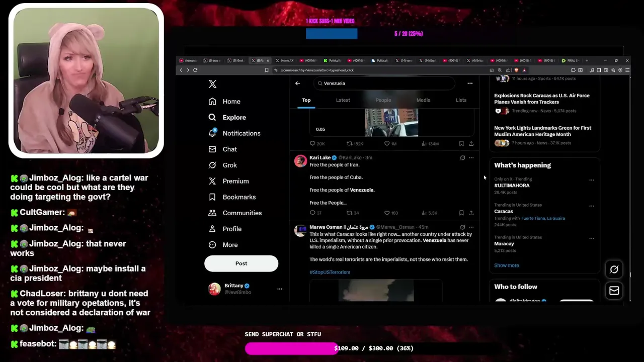
Task: Click browser back navigation arrow
Action: click(181, 70)
